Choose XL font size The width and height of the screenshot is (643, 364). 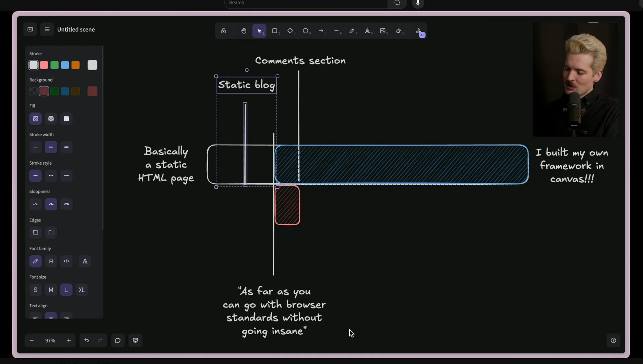click(82, 290)
